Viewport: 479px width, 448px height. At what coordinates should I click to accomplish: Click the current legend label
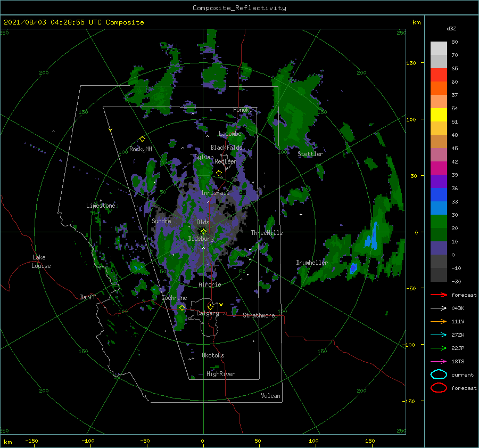(463, 375)
